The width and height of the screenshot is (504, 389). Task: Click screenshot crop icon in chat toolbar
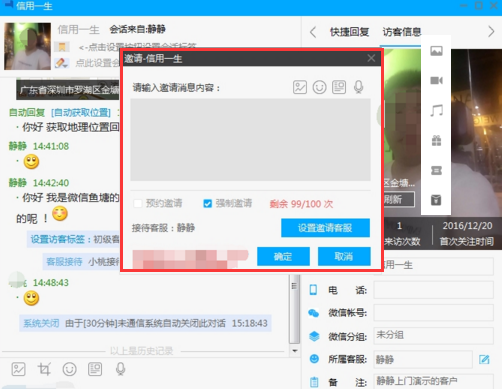44,369
